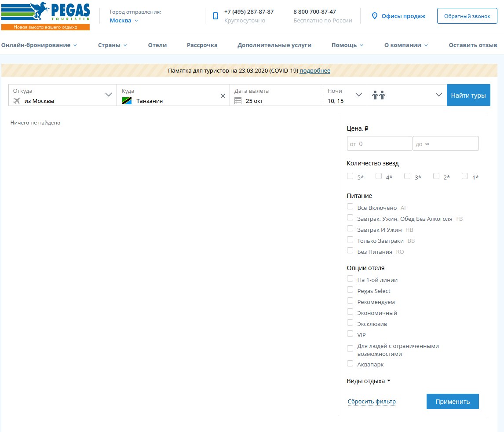The width and height of the screenshot is (504, 432).
Task: Open the Помощь menu
Action: [347, 45]
